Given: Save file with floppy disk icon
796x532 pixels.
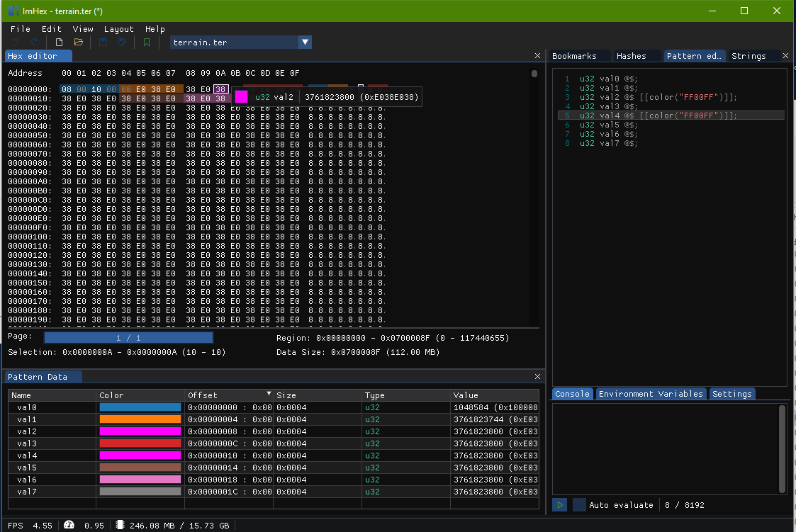Looking at the screenshot, I should [103, 43].
